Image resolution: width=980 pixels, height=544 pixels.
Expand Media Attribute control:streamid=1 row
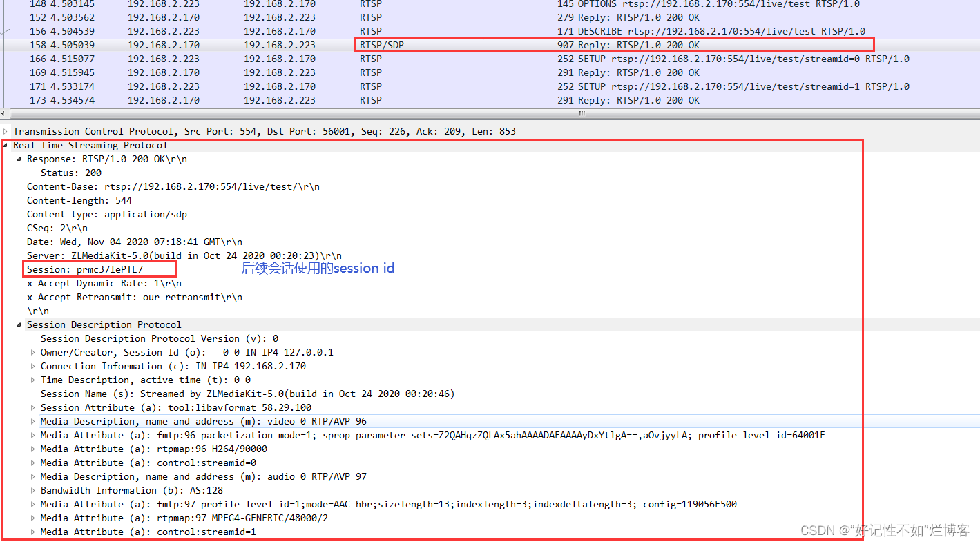(33, 532)
